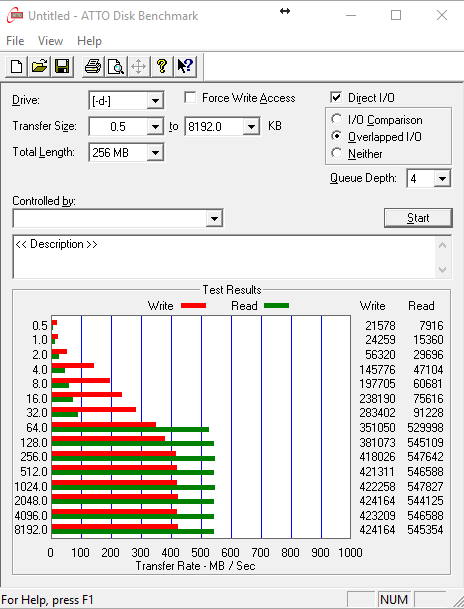Click the New document toolbar icon
The height and width of the screenshot is (609, 464).
point(16,66)
